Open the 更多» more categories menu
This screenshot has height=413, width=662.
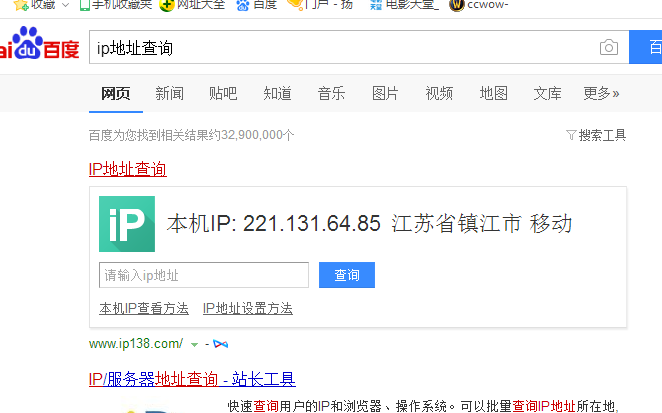601,94
